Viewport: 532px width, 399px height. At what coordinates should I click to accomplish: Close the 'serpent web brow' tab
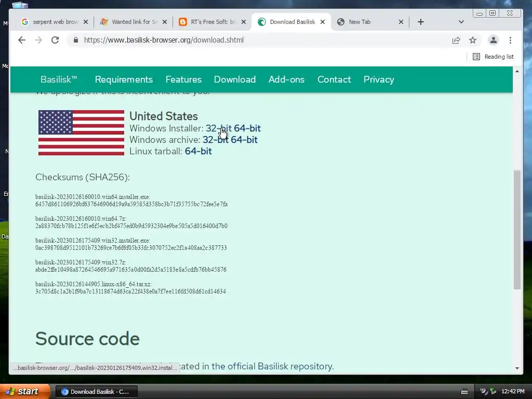pos(86,22)
